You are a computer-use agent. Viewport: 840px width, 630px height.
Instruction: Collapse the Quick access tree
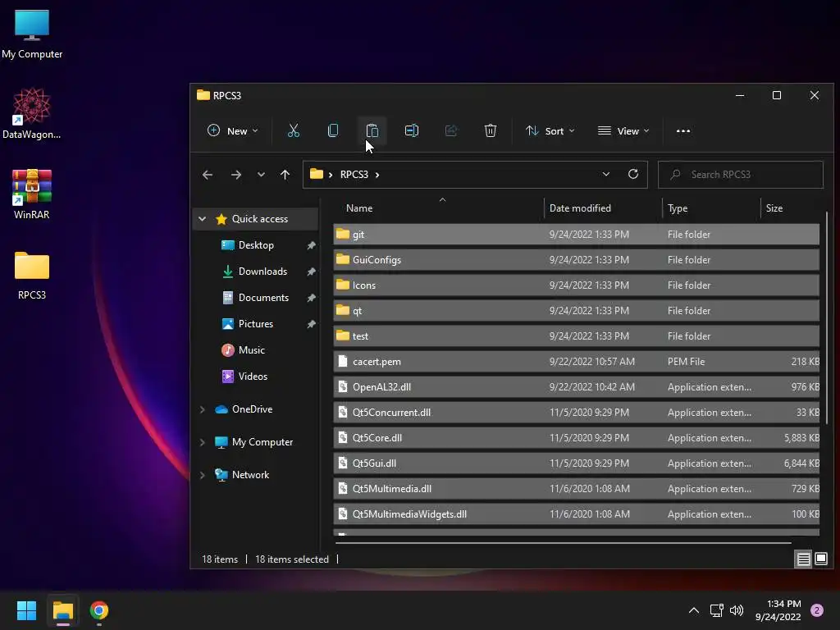pos(202,218)
